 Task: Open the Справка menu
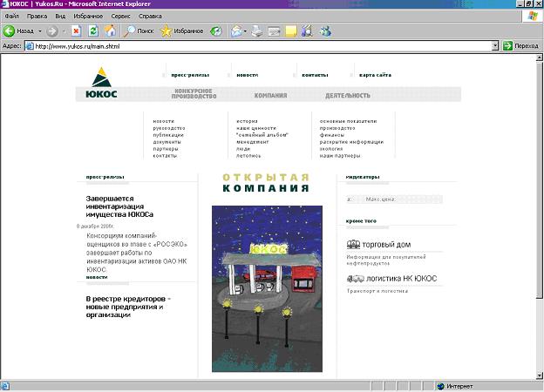[x=150, y=17]
